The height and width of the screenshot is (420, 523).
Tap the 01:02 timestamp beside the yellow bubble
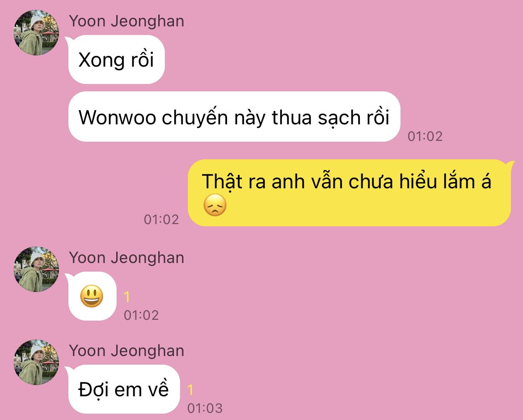pos(161,219)
